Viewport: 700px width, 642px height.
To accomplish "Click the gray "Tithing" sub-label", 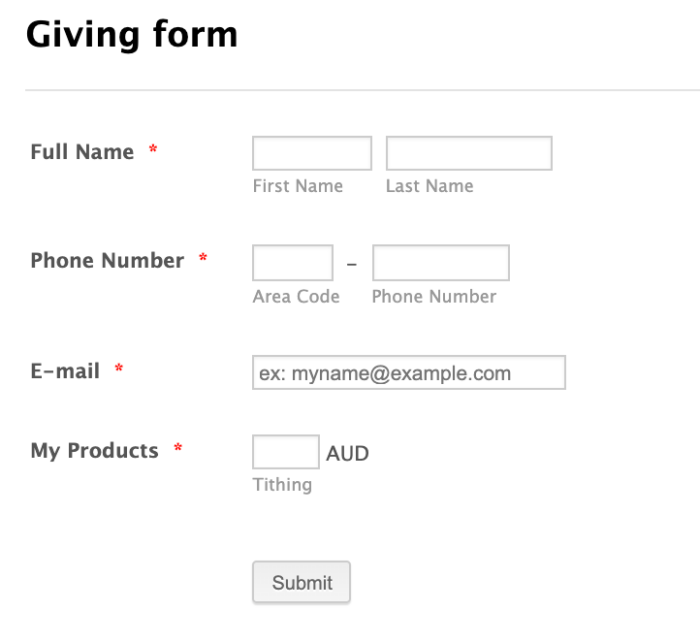I will coord(282,485).
